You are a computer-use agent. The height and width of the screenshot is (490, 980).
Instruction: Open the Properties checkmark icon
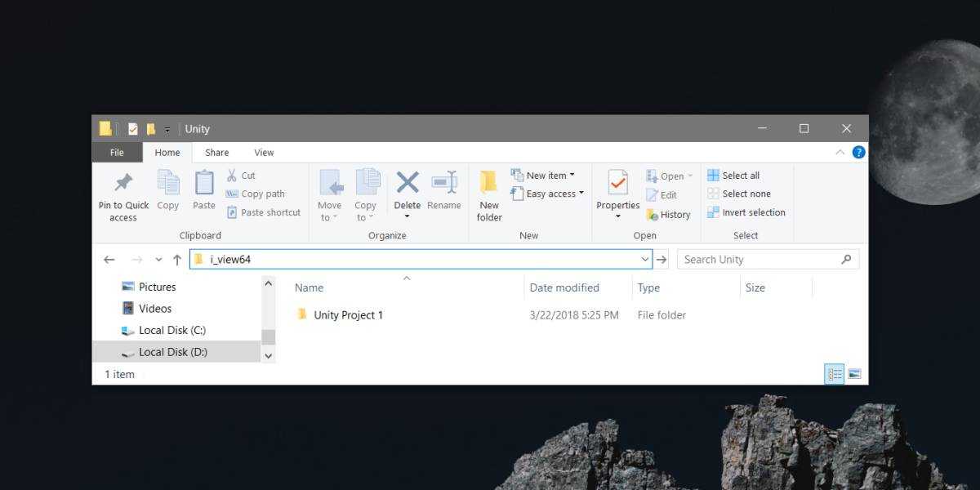[x=618, y=182]
